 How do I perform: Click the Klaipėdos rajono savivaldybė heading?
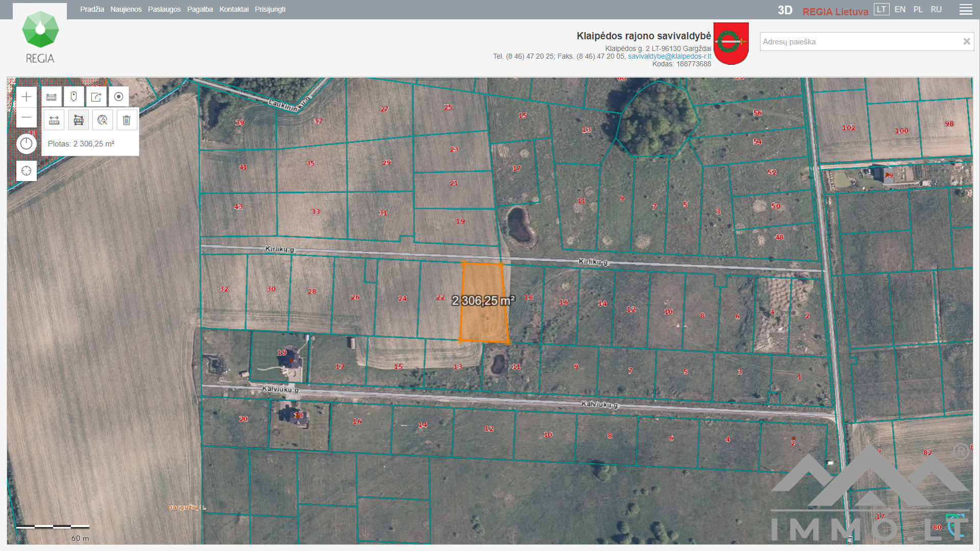point(644,36)
